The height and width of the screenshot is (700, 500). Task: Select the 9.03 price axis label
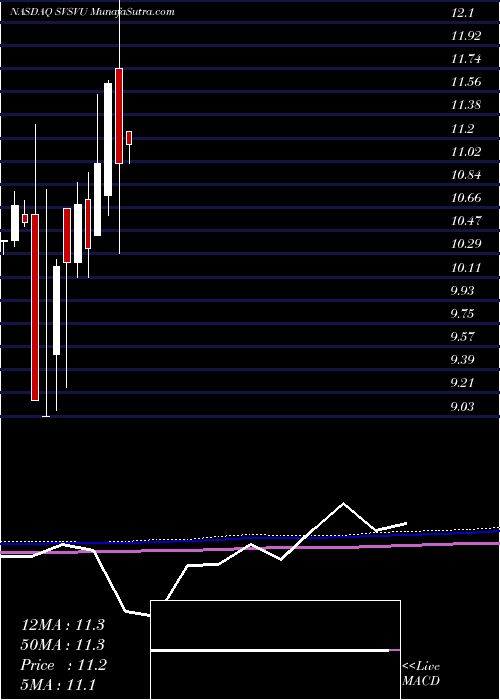[x=464, y=407]
